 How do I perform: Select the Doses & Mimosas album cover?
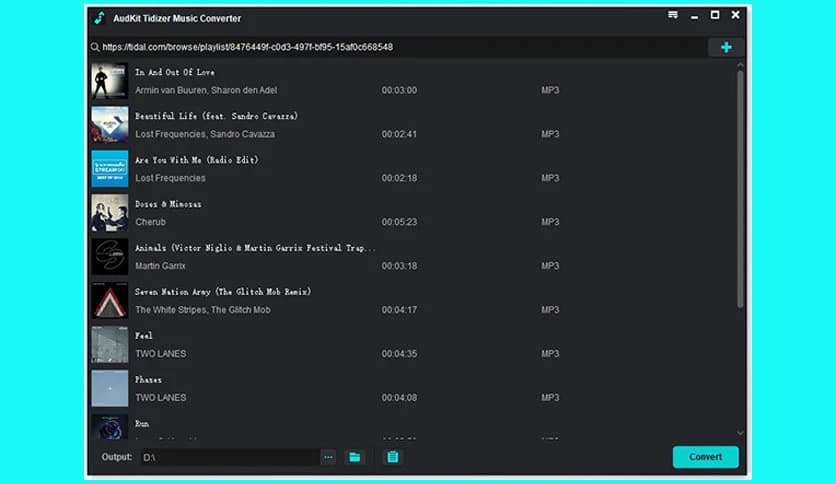coord(110,213)
